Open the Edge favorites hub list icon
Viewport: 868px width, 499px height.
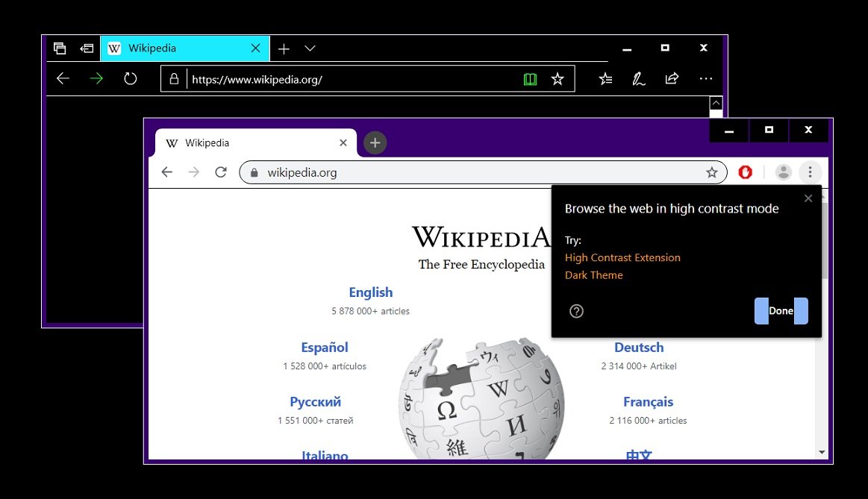(x=605, y=79)
